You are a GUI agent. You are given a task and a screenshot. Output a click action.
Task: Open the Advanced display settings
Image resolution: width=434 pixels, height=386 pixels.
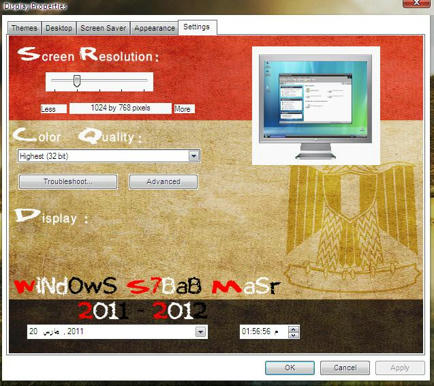click(x=163, y=182)
